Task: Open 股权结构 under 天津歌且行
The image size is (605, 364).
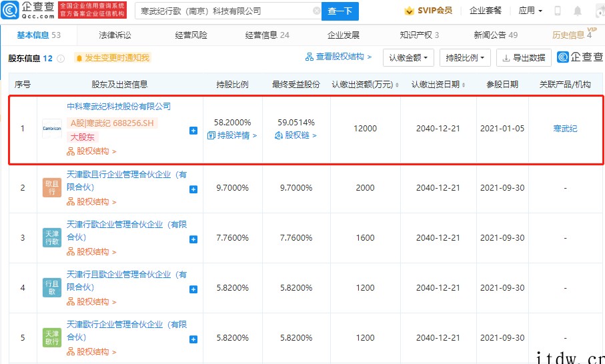Action: [91, 201]
